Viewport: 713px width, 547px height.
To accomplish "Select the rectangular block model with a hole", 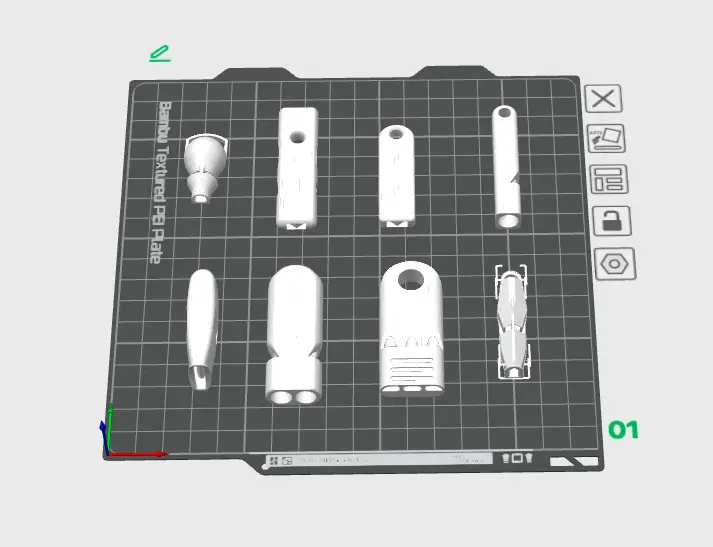I will pos(297,168).
